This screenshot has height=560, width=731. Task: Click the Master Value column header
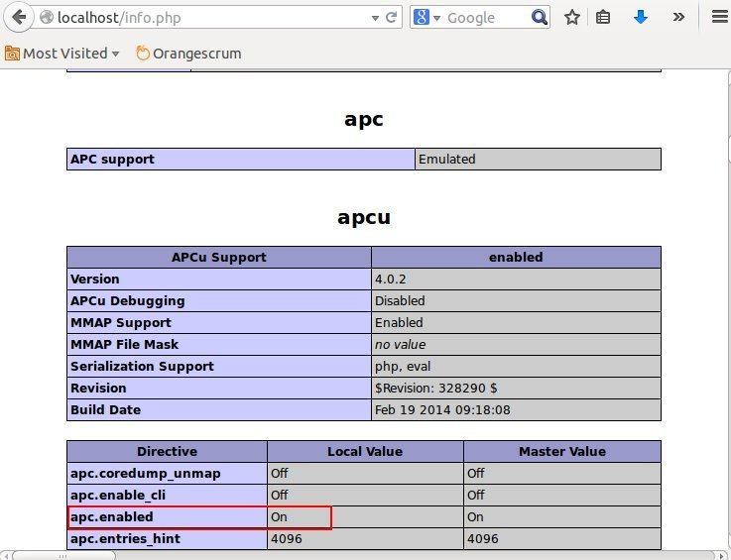tap(562, 451)
